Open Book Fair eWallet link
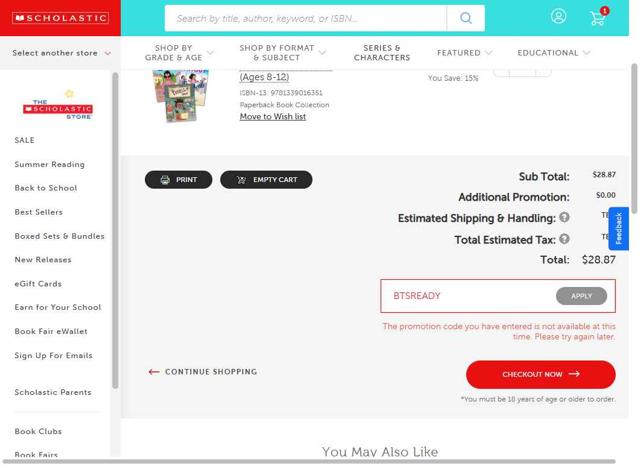This screenshot has height=466, width=640. click(51, 331)
